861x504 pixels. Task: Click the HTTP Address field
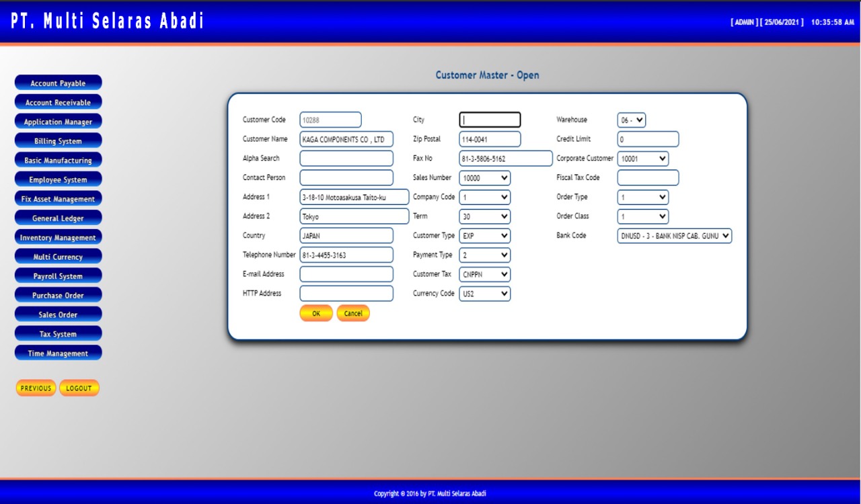pos(346,293)
